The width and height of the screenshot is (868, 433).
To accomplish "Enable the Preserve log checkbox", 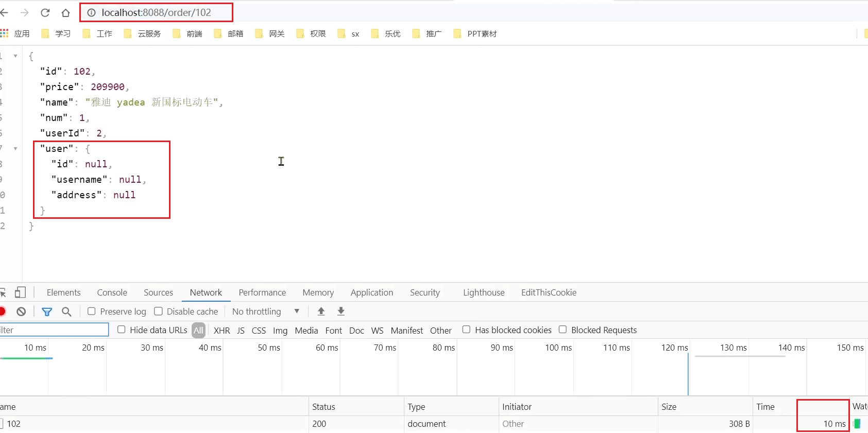I will [92, 311].
